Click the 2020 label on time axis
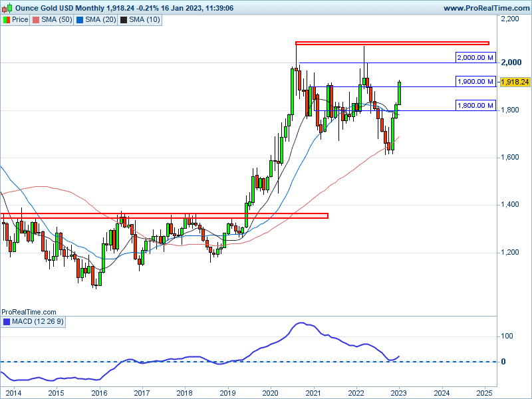 click(270, 392)
